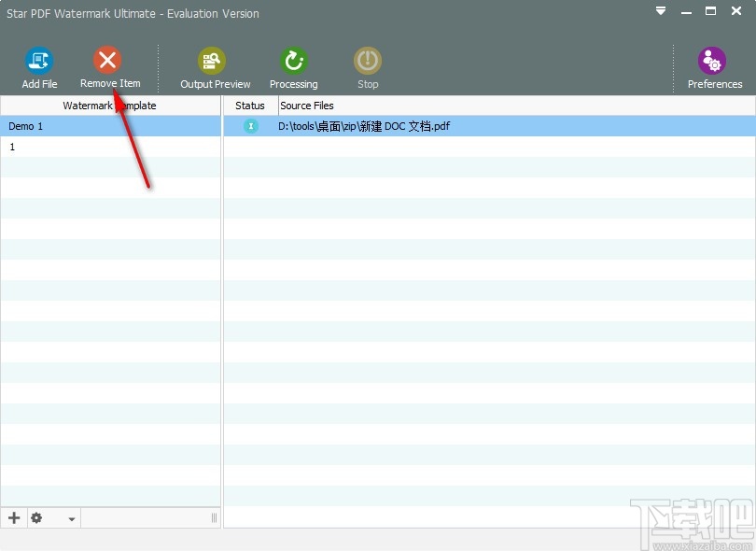
Task: Minimize the Star PDF Watermark window
Action: 686,11
